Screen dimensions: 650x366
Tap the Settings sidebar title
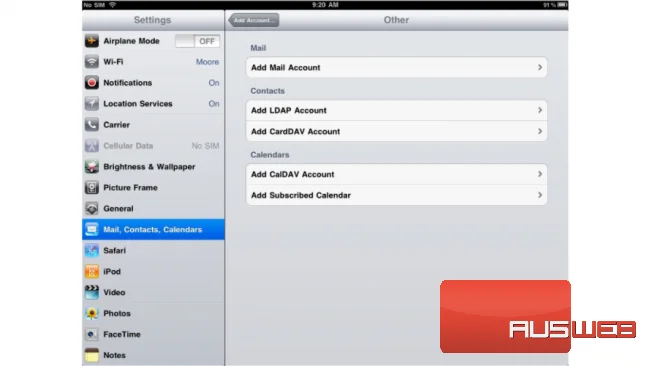[x=152, y=20]
